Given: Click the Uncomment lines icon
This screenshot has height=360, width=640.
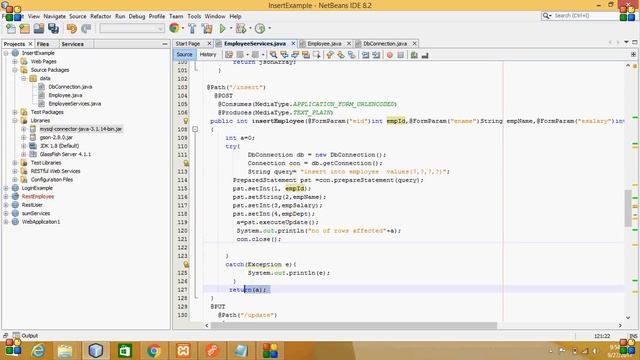Looking at the screenshot, I should tap(425, 55).
